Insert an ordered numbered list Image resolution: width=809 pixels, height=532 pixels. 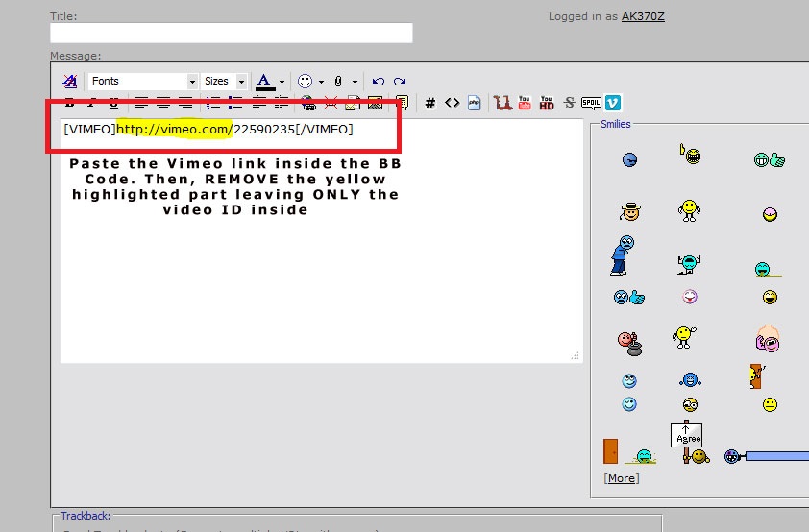click(x=212, y=103)
